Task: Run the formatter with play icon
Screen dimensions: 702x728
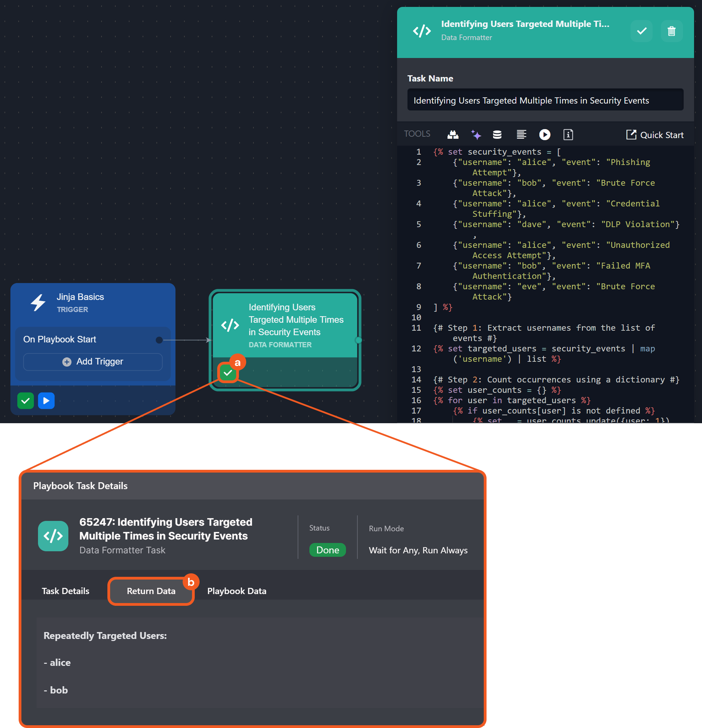Action: (x=545, y=135)
